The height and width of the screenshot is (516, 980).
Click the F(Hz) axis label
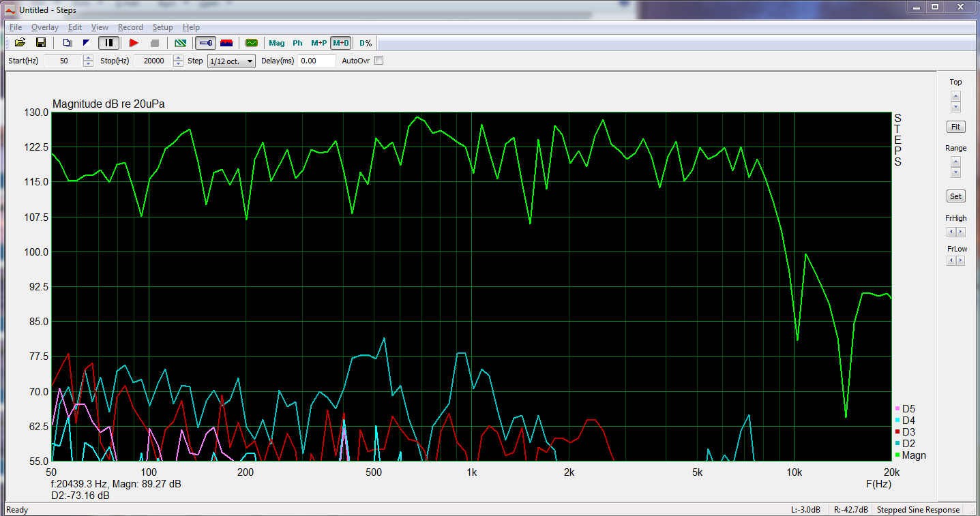878,484
